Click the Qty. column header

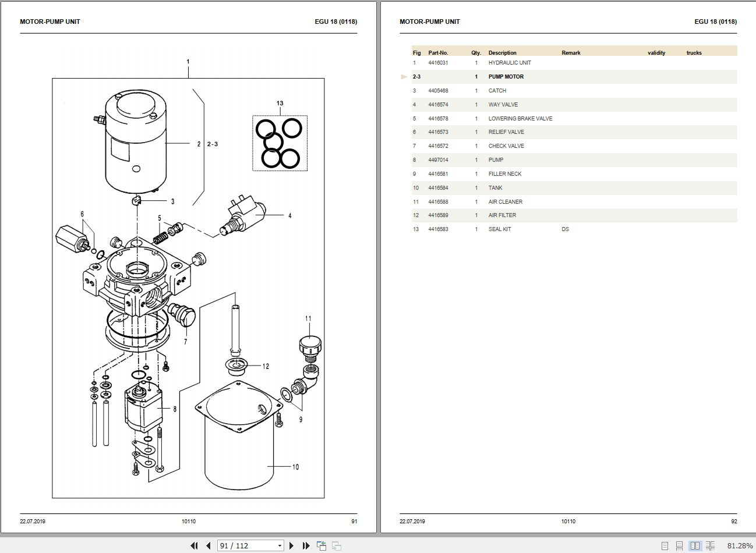(476, 53)
